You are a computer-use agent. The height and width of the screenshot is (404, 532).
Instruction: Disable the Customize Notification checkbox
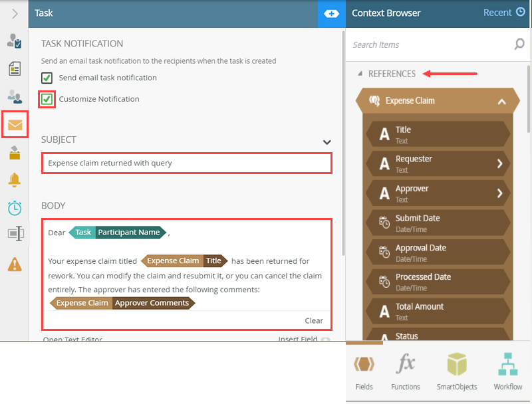coord(46,98)
